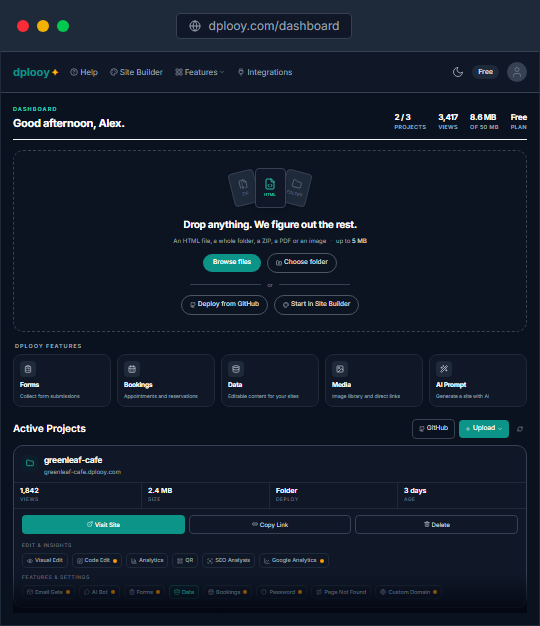The image size is (540, 626).
Task: Click the refresh projects icon
Action: [520, 429]
